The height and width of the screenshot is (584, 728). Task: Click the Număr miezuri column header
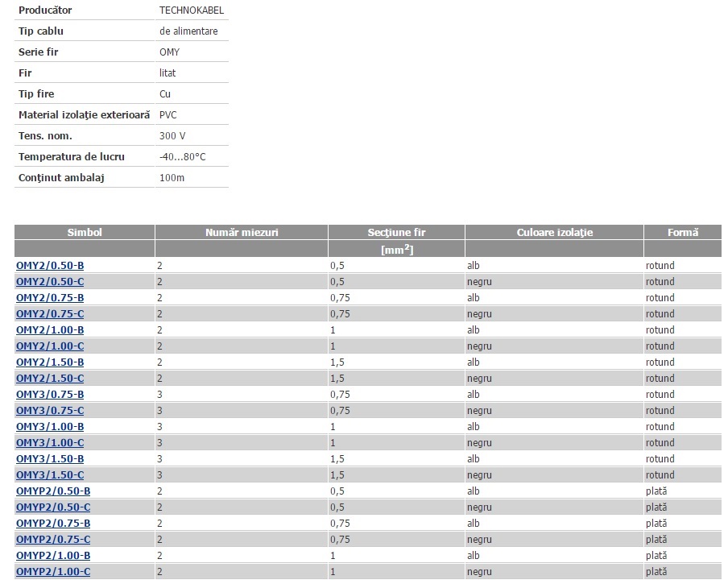[x=242, y=232]
